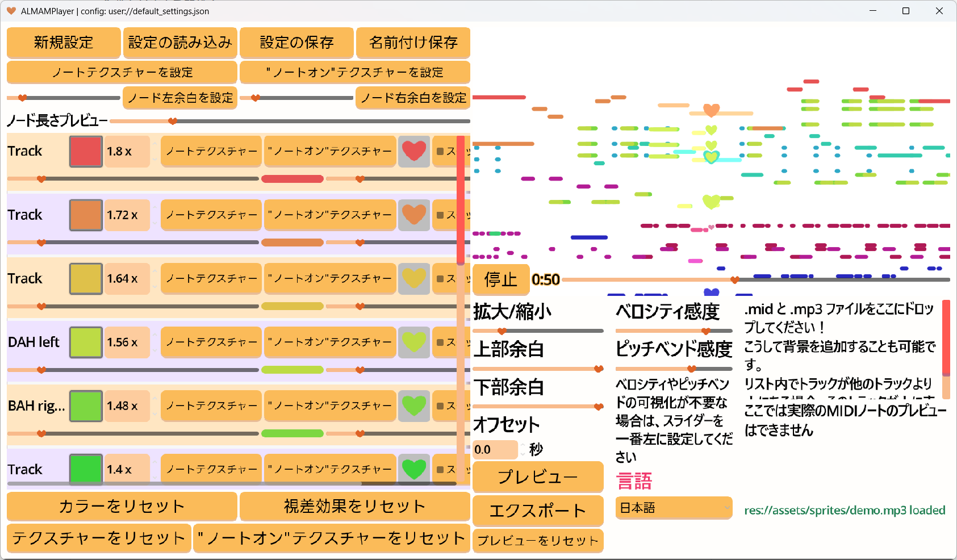This screenshot has width=957, height=560.
Task: Click the ノード長さプレビュー slider
Action: (290, 121)
